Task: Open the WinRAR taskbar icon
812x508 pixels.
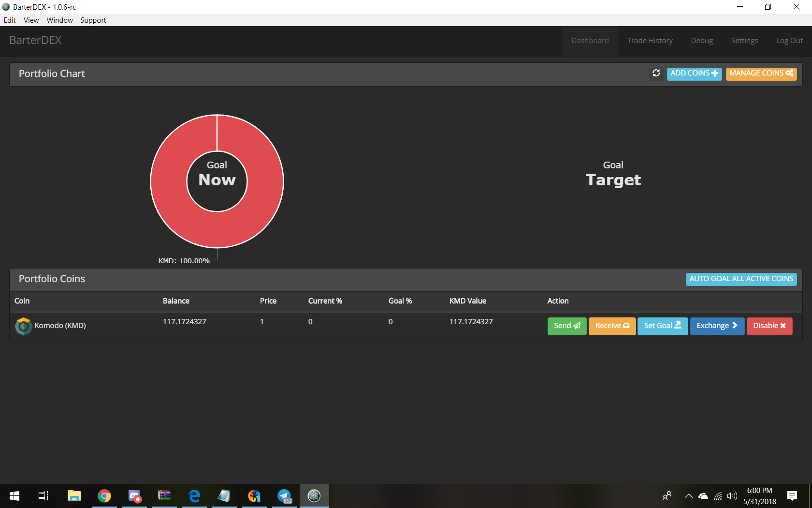Action: pyautogui.click(x=164, y=496)
